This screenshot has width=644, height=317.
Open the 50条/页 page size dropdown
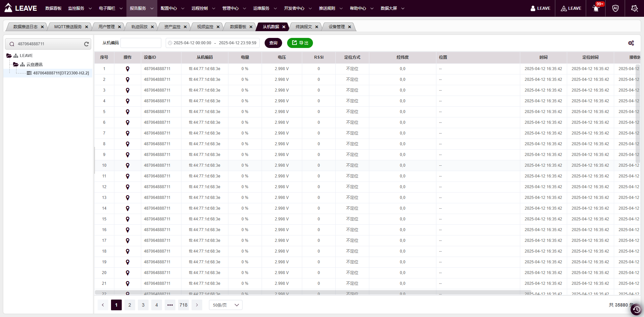point(225,305)
